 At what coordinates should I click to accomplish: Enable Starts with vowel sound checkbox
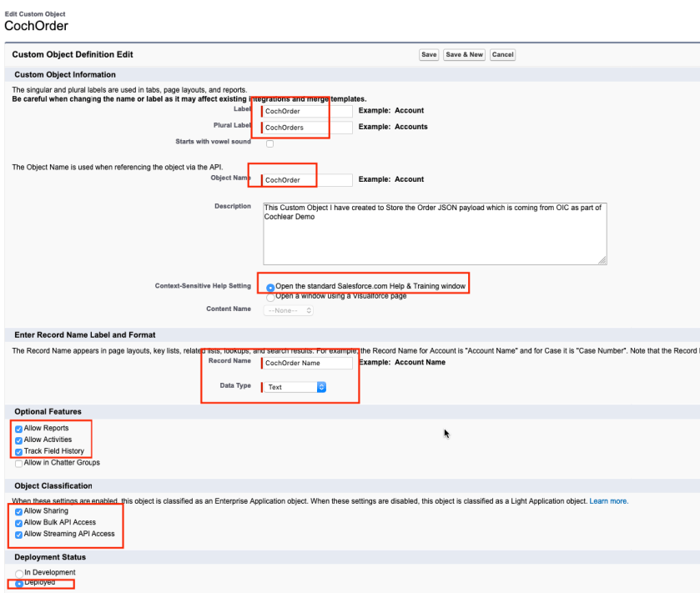269,143
